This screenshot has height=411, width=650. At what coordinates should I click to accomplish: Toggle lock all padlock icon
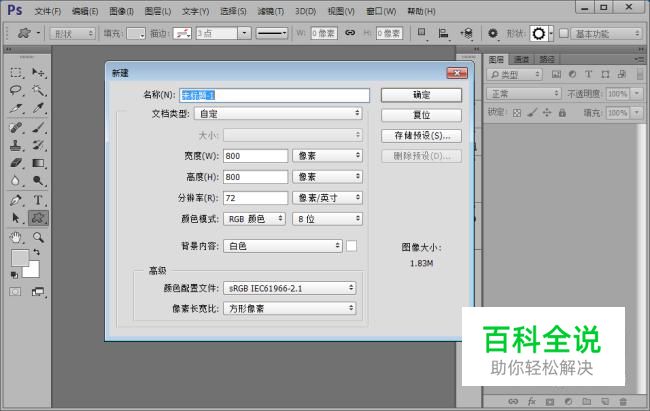562,112
